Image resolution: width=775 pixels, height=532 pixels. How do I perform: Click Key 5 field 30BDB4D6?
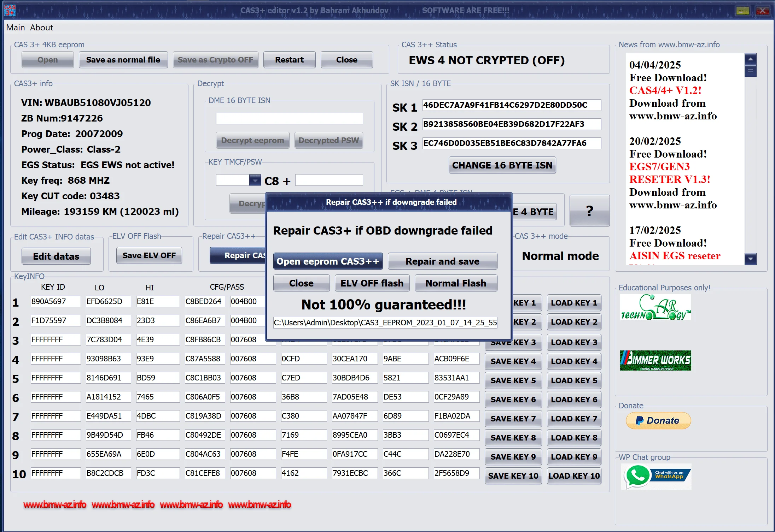click(x=355, y=378)
